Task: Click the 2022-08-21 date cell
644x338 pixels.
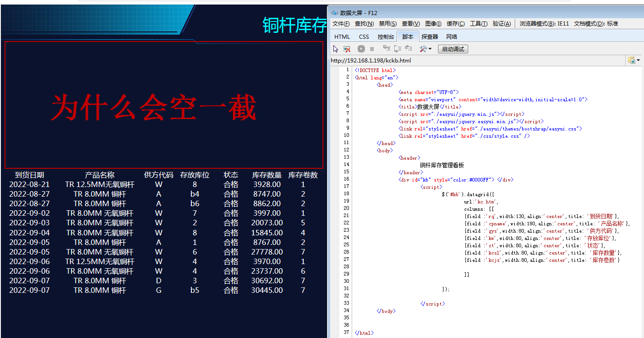Action: (x=30, y=184)
